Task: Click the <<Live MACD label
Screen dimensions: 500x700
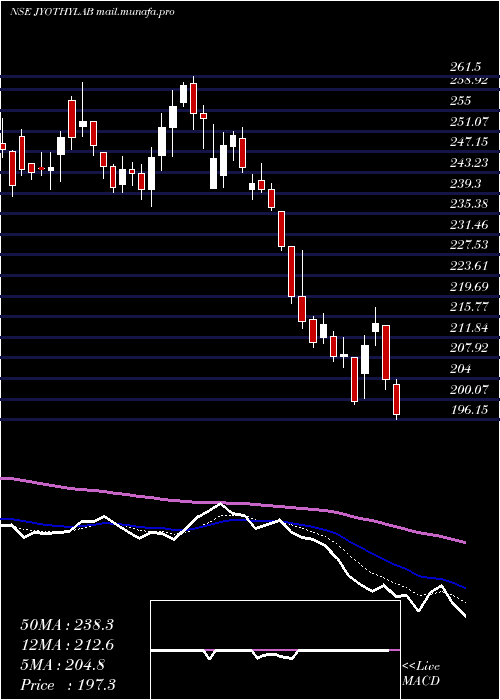Action: click(x=421, y=674)
